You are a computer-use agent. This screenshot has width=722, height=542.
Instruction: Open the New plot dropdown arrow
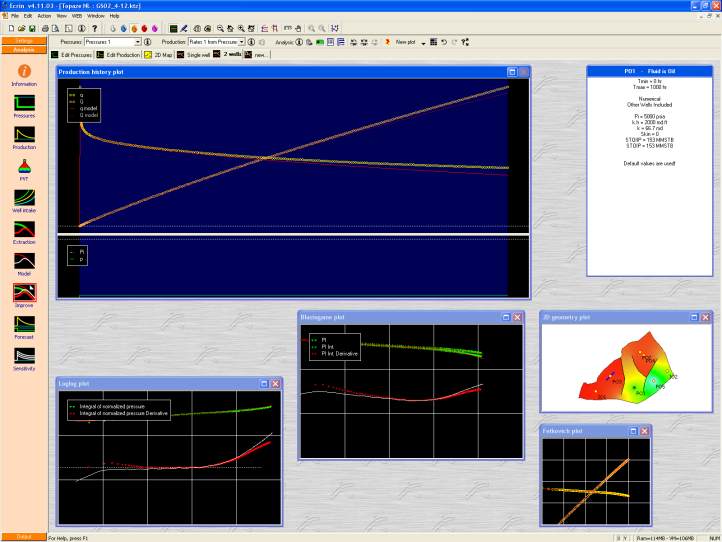point(423,43)
